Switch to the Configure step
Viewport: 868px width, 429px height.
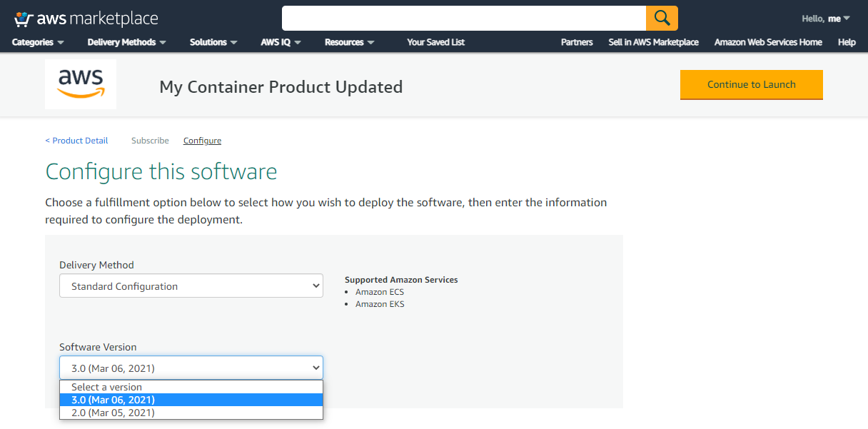click(x=202, y=140)
